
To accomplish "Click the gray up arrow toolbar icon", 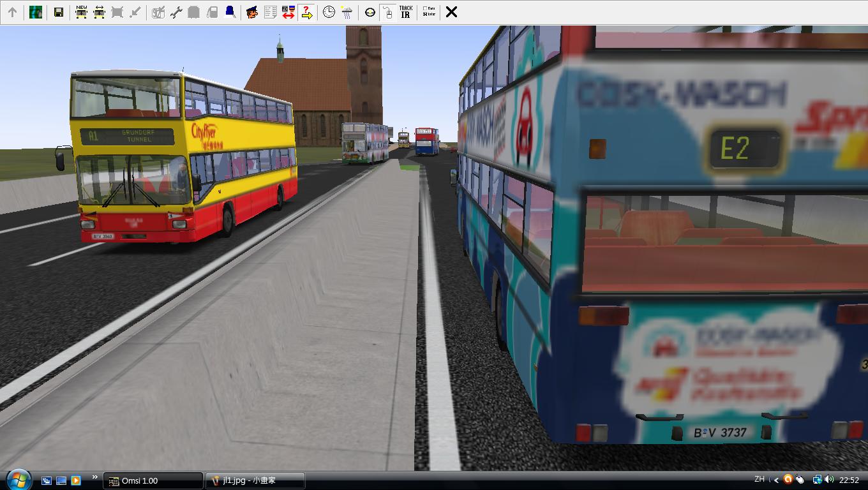I will click(12, 12).
